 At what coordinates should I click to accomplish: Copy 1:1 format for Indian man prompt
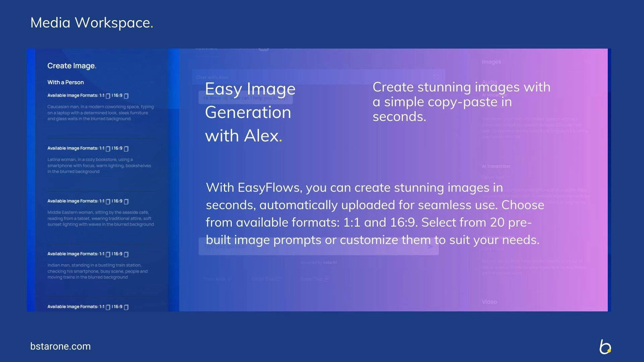point(108,254)
